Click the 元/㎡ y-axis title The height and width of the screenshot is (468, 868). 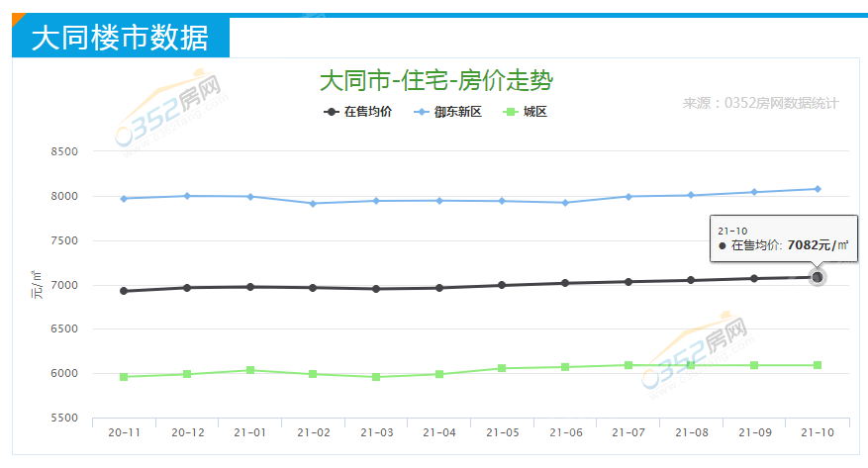[x=37, y=284]
